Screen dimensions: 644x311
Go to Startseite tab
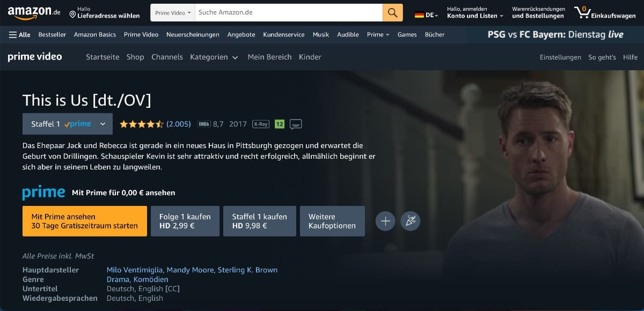[x=103, y=57]
